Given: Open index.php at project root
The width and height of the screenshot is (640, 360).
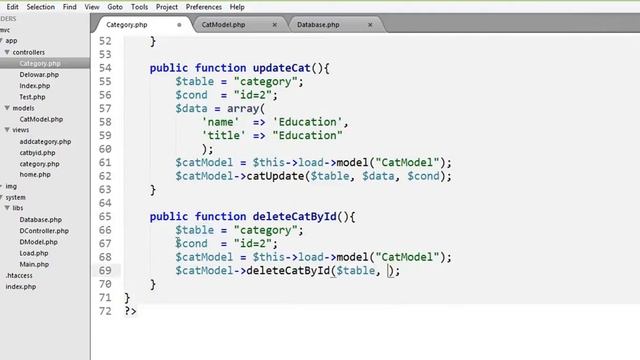Looking at the screenshot, I should pos(20,287).
